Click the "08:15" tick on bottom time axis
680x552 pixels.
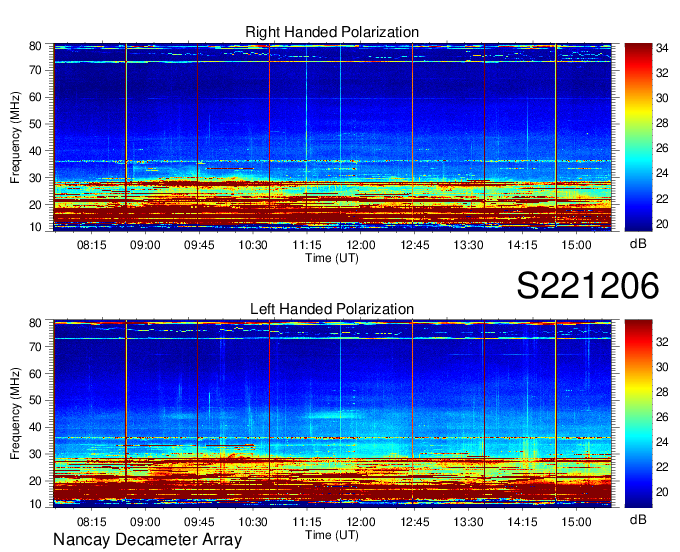coord(92,522)
